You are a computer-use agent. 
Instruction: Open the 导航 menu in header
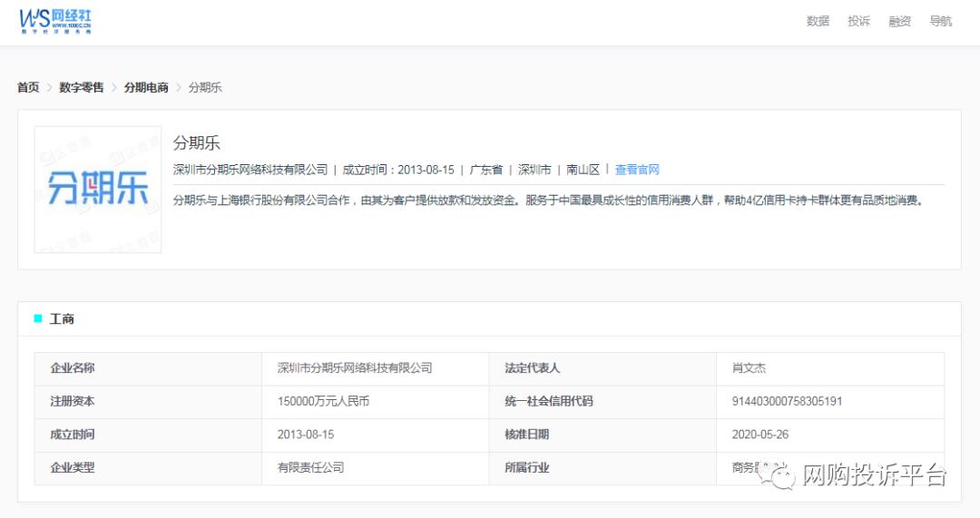pos(941,21)
